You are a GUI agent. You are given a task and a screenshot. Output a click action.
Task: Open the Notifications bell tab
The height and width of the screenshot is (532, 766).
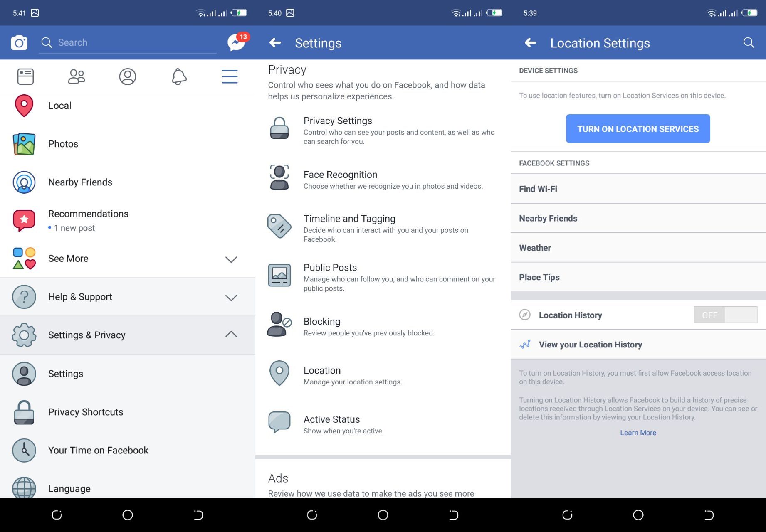(x=179, y=76)
